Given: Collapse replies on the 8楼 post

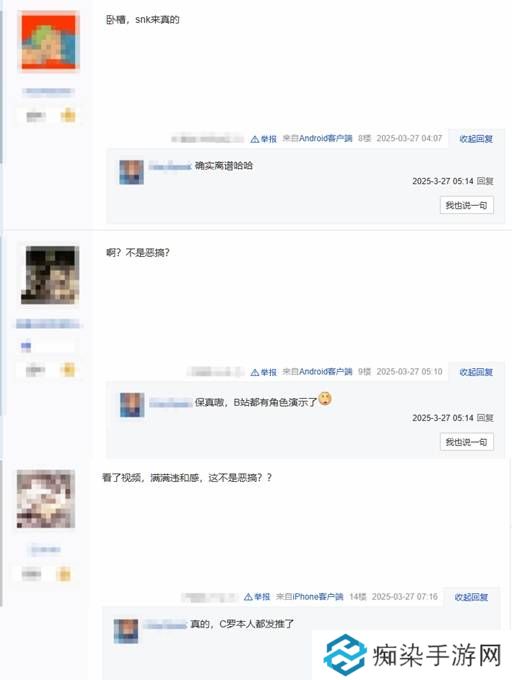Looking at the screenshot, I should point(476,139).
